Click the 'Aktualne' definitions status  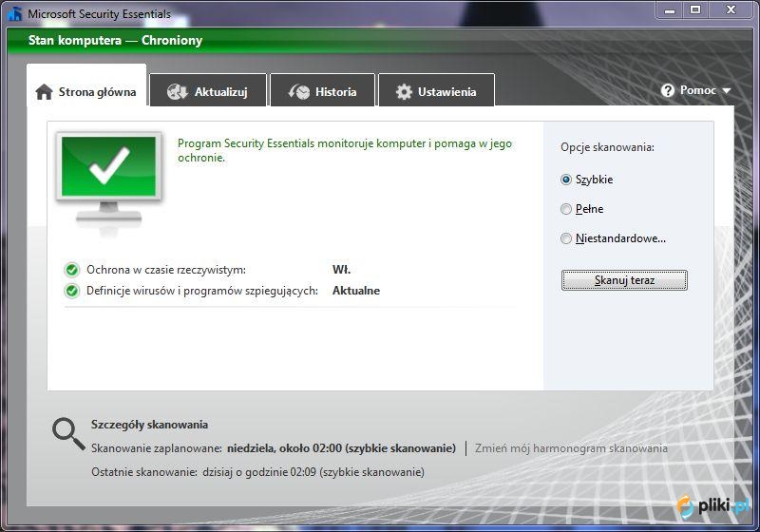click(356, 291)
